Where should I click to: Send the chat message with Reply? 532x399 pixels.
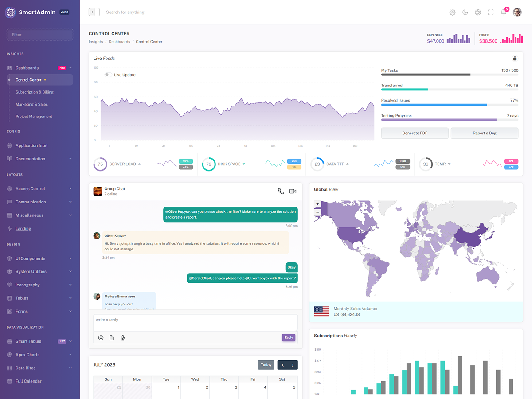coord(289,338)
